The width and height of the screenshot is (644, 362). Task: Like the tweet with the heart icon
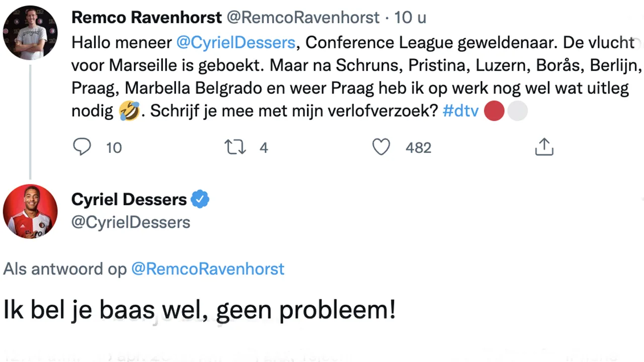(x=381, y=147)
